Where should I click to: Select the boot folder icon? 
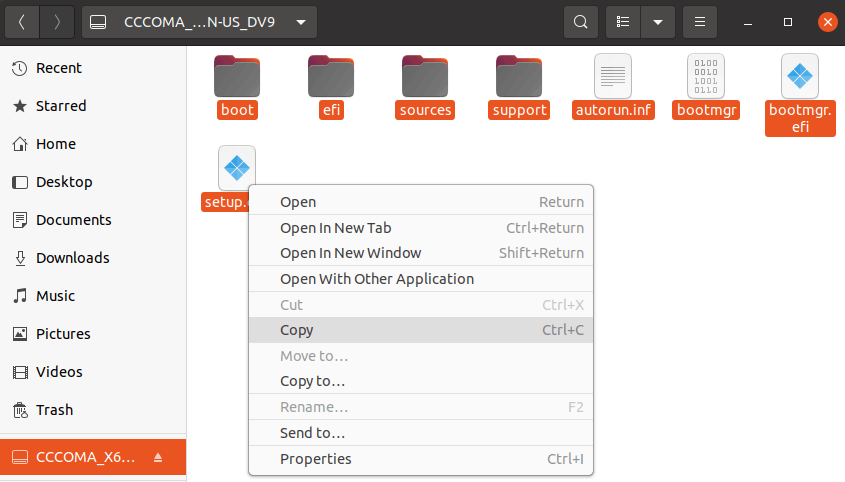click(237, 75)
